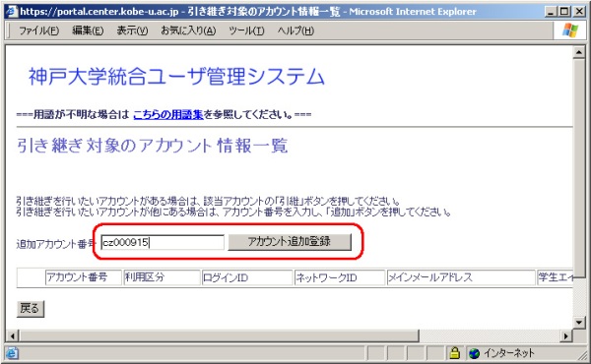The height and width of the screenshot is (364, 591).
Task: Click the 引き継ぎ対象のアカウント情報一覧 heading
Action: 152,146
